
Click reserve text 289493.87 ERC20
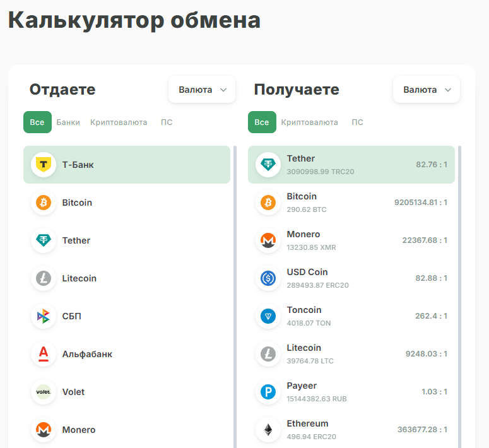click(317, 285)
